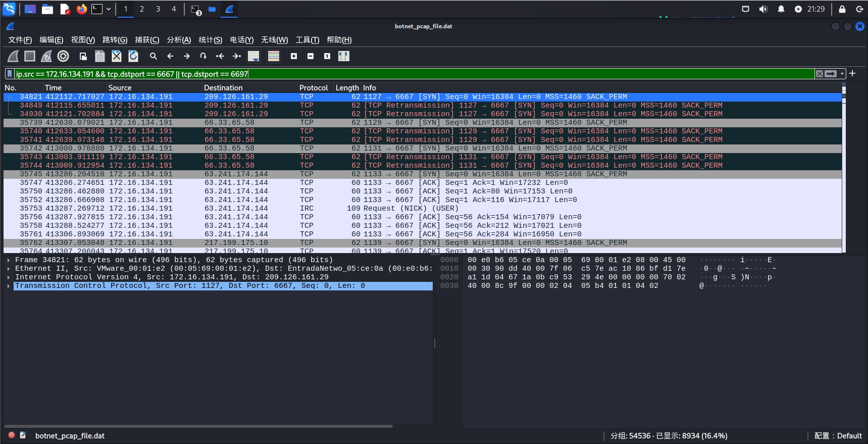
Task: Select packet 35745 SYN to 63.241.174.144
Action: tap(423, 174)
